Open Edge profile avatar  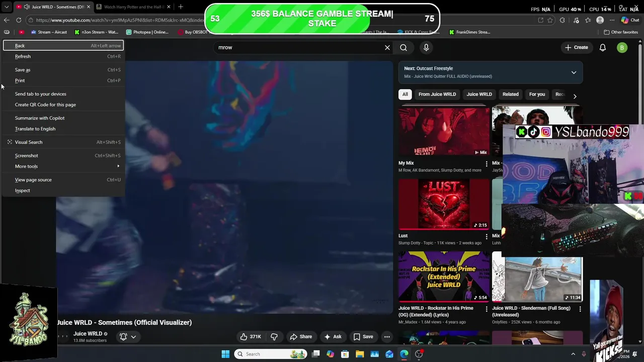coord(600,20)
